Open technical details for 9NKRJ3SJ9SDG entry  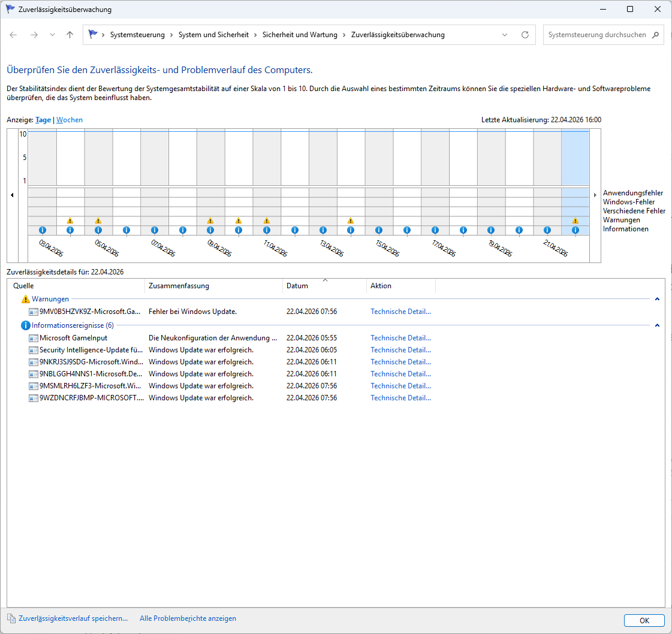pos(400,362)
